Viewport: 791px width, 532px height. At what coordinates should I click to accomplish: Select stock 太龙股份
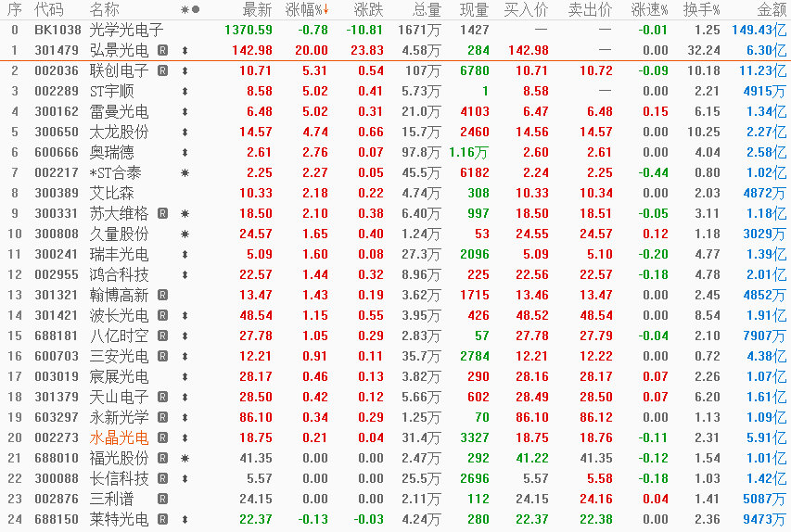tap(119, 133)
